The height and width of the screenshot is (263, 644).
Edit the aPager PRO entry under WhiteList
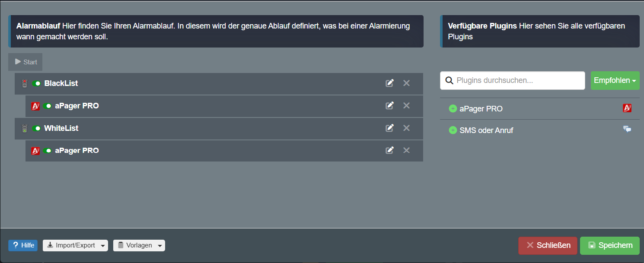tap(389, 150)
